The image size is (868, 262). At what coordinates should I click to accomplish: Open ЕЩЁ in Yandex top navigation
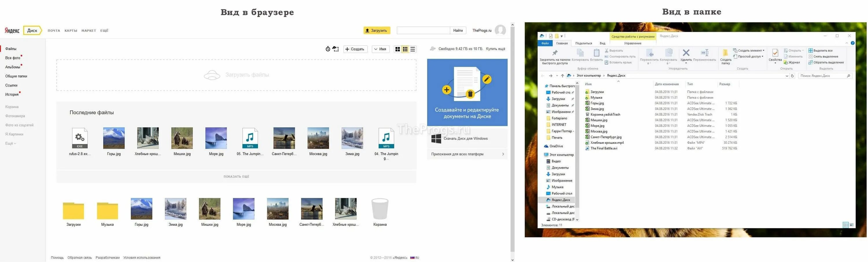point(104,31)
